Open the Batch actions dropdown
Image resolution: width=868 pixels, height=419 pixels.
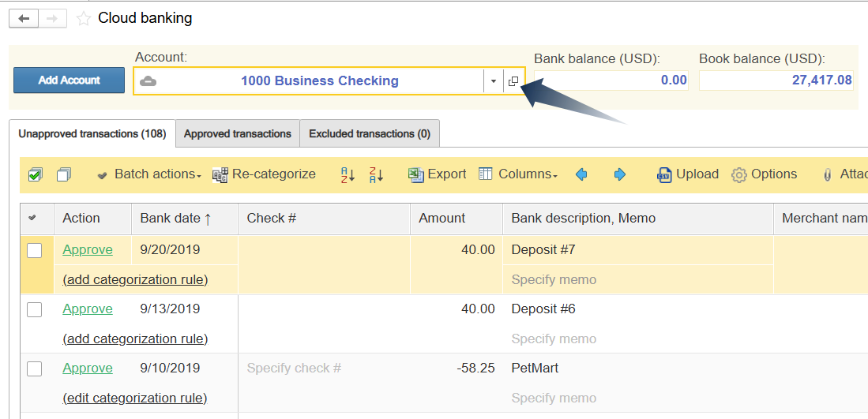149,174
